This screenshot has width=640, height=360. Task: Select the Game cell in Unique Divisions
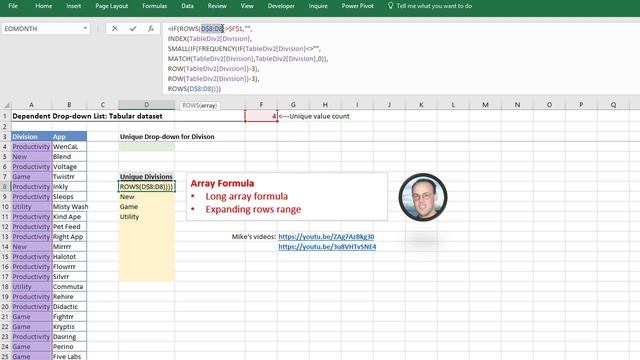pyautogui.click(x=147, y=207)
